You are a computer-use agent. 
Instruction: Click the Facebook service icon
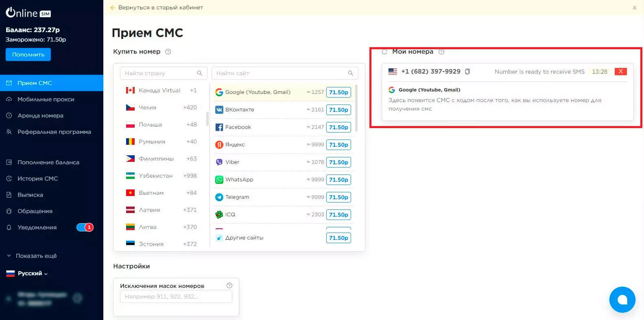pyautogui.click(x=219, y=127)
